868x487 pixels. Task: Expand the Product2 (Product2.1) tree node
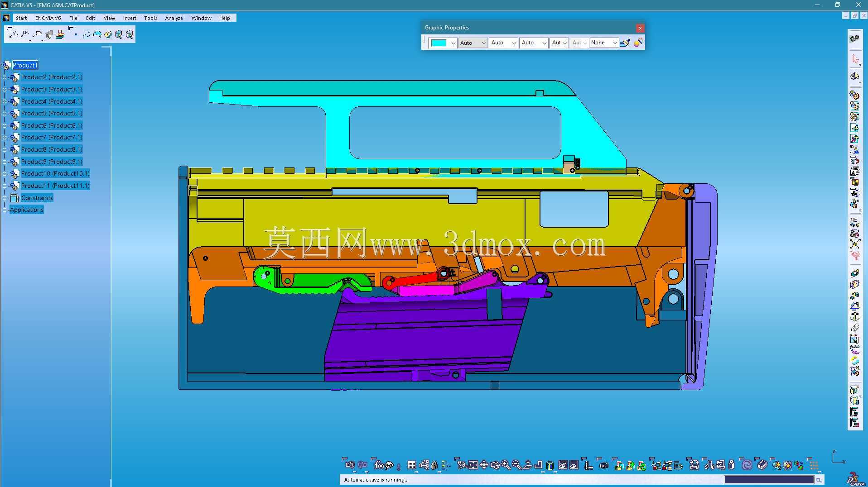pyautogui.click(x=5, y=77)
